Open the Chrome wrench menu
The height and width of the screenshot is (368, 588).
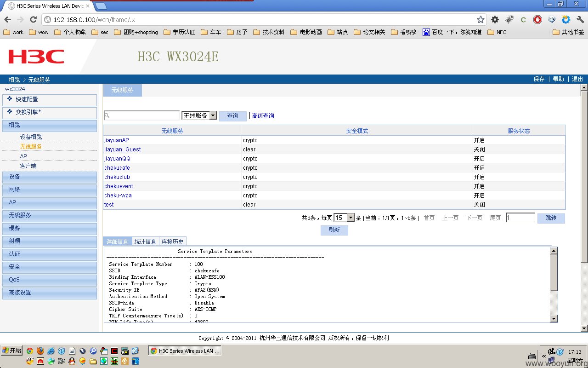click(x=580, y=19)
